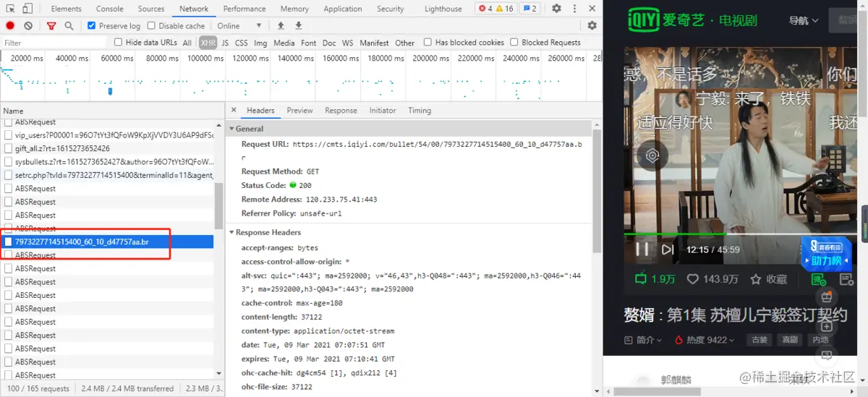Select the highlighted 7973227714515400 .br request

pos(107,242)
